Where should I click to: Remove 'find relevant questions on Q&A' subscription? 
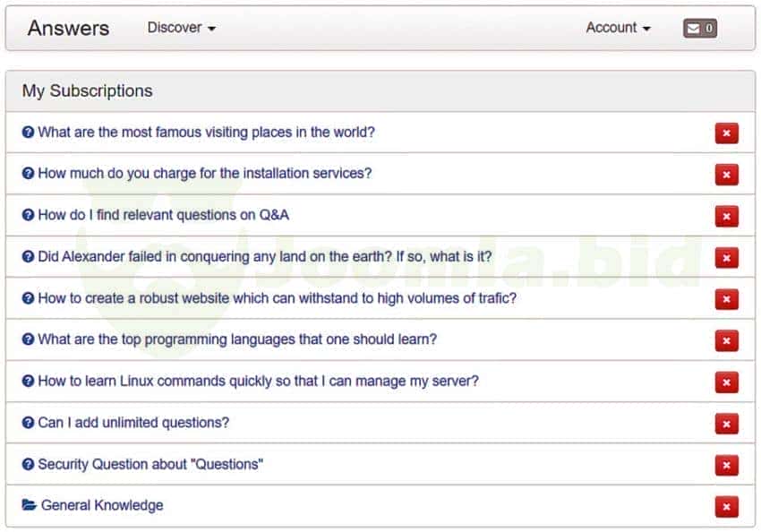(726, 216)
